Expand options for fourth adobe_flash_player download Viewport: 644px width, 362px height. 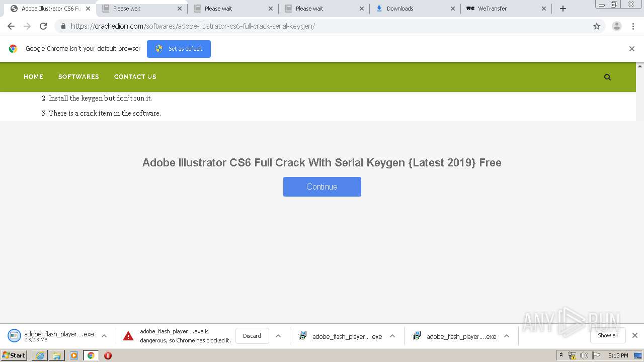[x=507, y=336]
